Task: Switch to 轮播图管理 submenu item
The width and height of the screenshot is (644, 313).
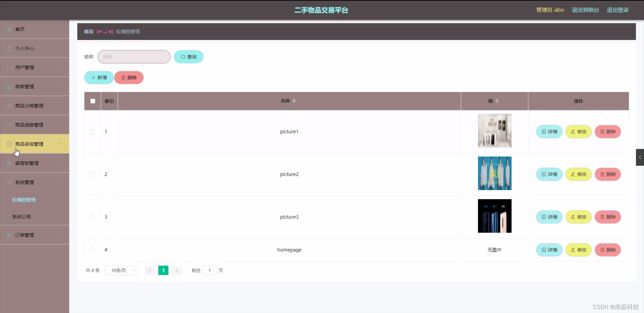Action: click(x=23, y=200)
